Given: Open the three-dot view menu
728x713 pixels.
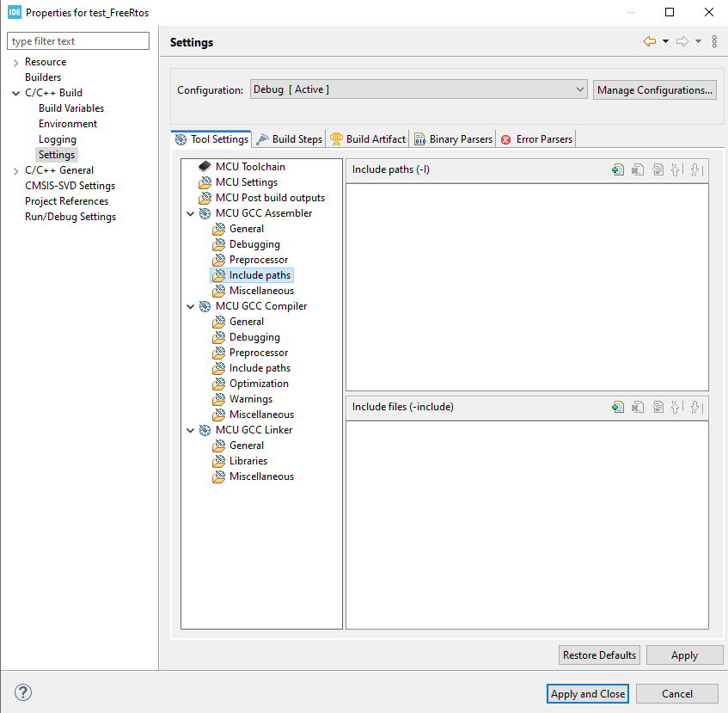Looking at the screenshot, I should coord(714,41).
